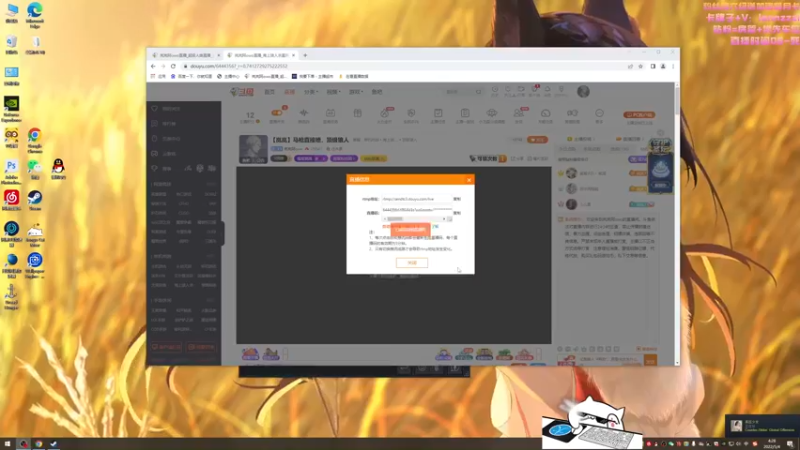This screenshot has width=800, height=450.
Task: Click the Windows Start button
Action: click(7, 444)
